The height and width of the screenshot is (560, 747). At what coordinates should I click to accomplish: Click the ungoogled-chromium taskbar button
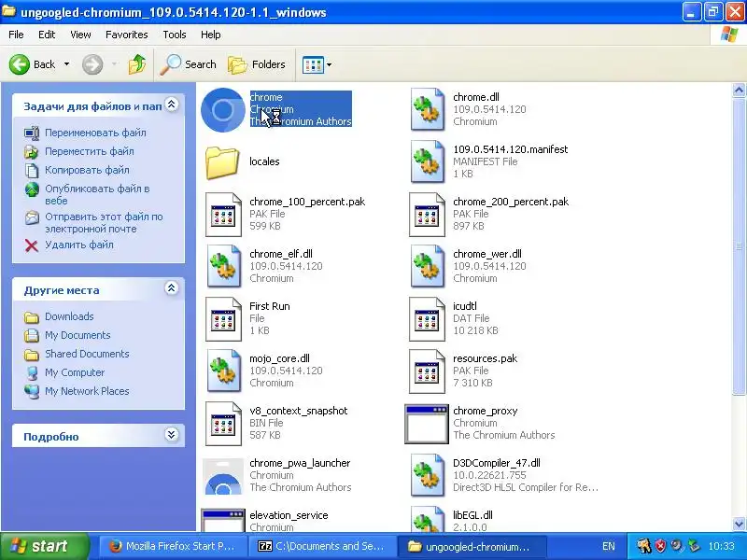tap(471, 546)
